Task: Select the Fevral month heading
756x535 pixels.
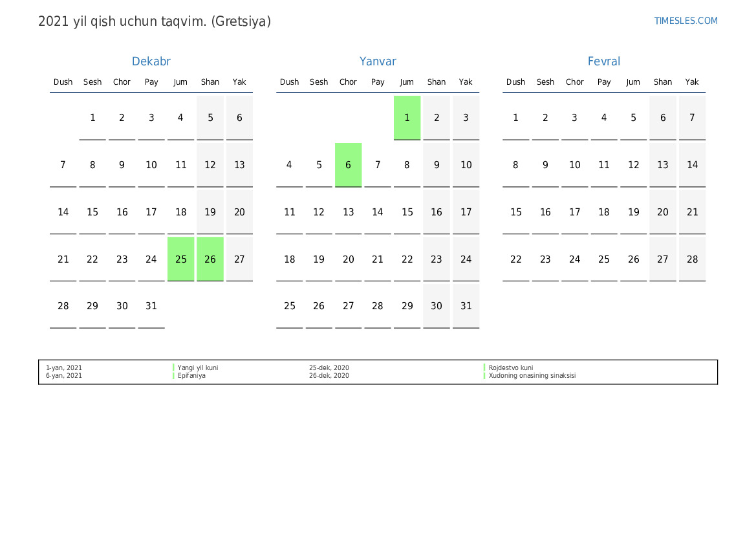Action: click(603, 61)
